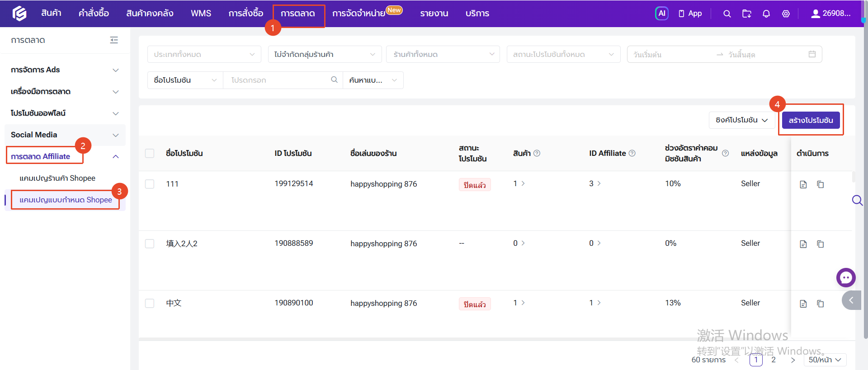This screenshot has width=868, height=370.
Task: Open the สถานะโปรโมชันทั้งหมด dropdown
Action: 563,54
